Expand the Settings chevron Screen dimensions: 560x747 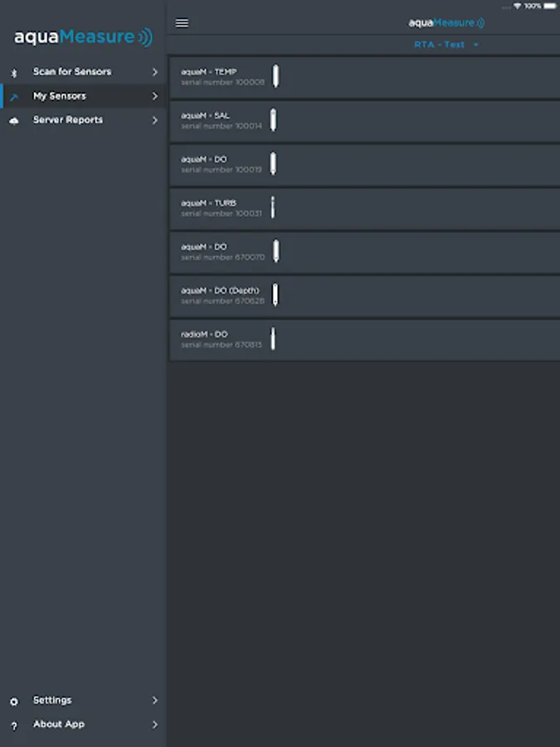[155, 701]
